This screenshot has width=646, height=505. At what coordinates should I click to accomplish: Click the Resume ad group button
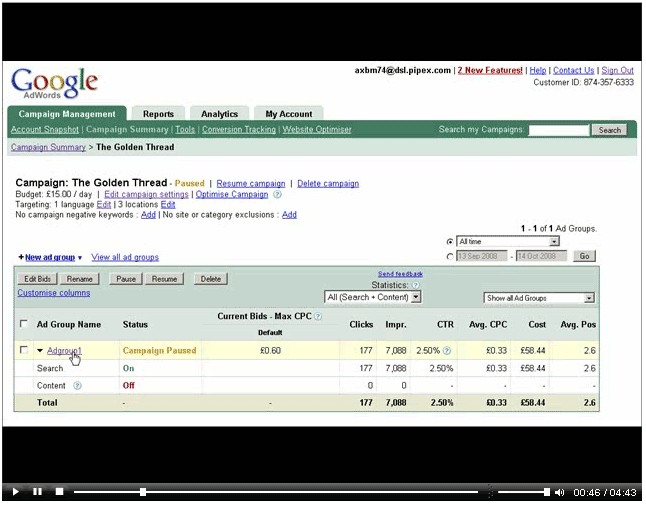pyautogui.click(x=164, y=279)
